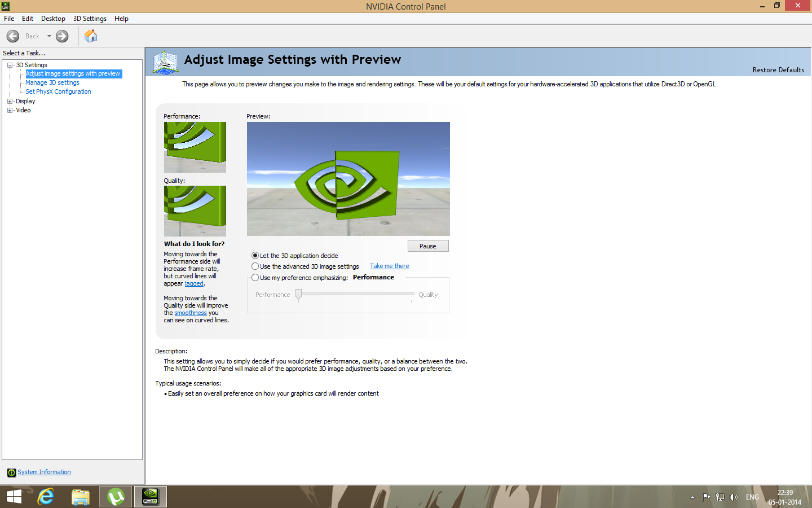Open 'Set PhysX Configuration' tree item

(x=58, y=91)
